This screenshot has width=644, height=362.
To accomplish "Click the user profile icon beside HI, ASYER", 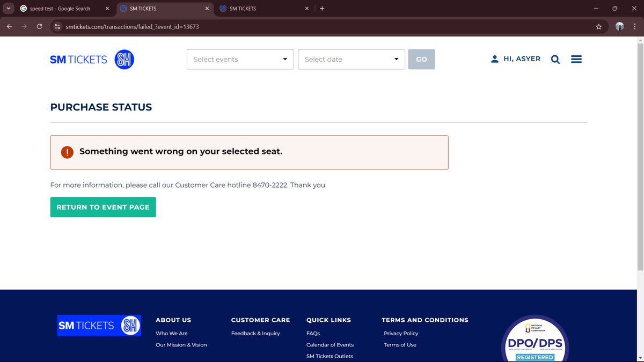I will pyautogui.click(x=495, y=59).
